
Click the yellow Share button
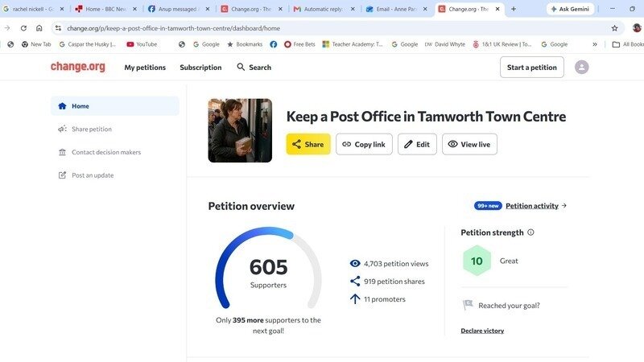pyautogui.click(x=308, y=144)
